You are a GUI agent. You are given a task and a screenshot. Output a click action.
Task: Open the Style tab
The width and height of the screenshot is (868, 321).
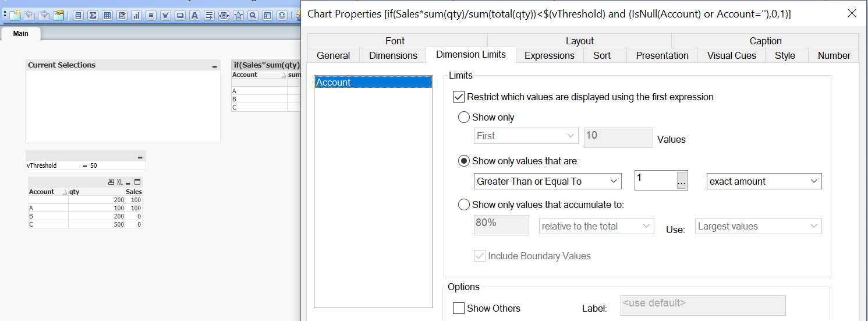785,55
